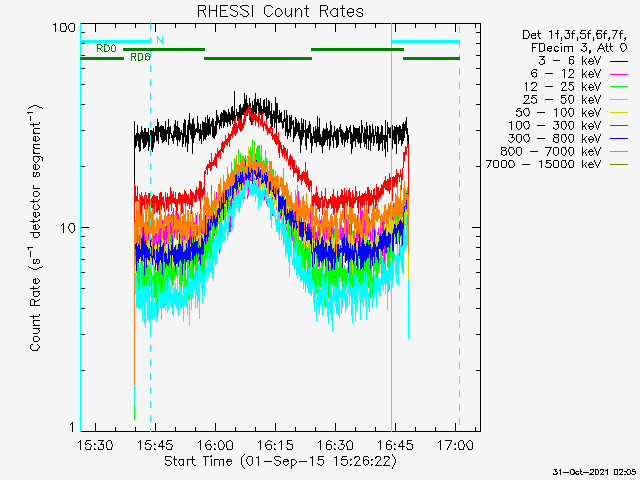Click the 25 - 50 keV legend label

(x=562, y=100)
